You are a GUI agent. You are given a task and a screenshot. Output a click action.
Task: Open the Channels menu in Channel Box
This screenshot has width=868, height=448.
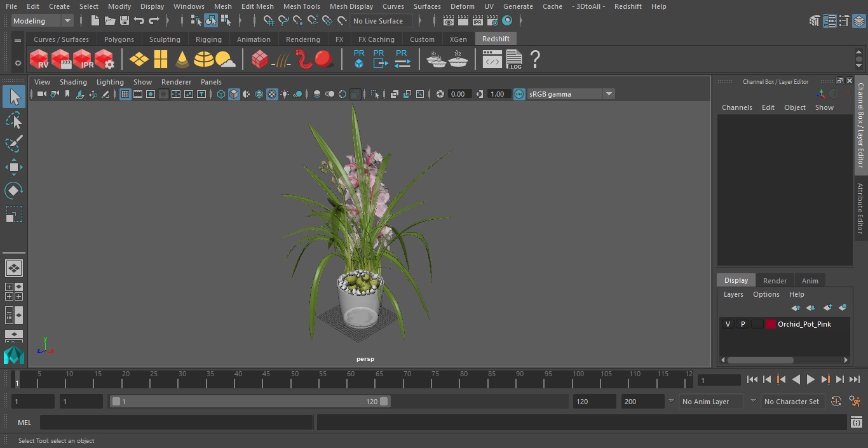tap(736, 107)
